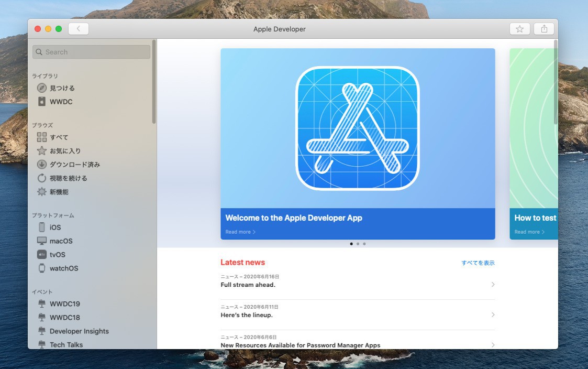Open the 'Welcome to the Apple Developer App' card image
The height and width of the screenshot is (369, 588).
pyautogui.click(x=358, y=128)
